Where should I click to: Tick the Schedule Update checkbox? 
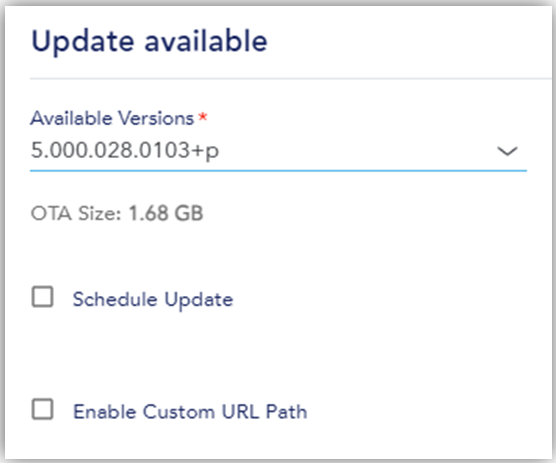[43, 297]
